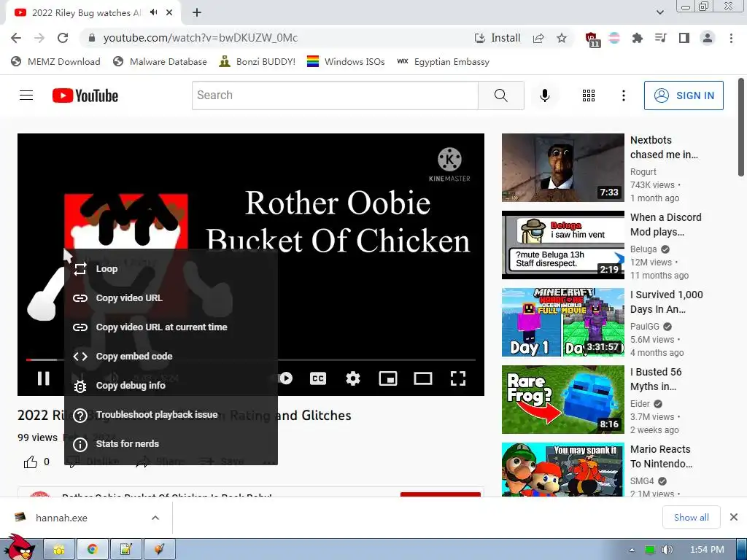Choose Copy video URL menu entry
The width and height of the screenshot is (747, 560).
point(171,298)
